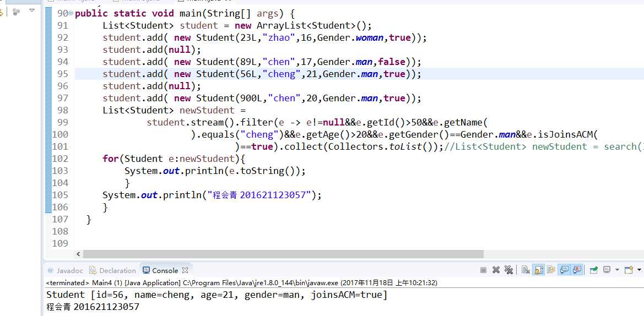Screen dimensions: 644x316
Task: Toggle show console when standard error changes
Action: tap(577, 270)
